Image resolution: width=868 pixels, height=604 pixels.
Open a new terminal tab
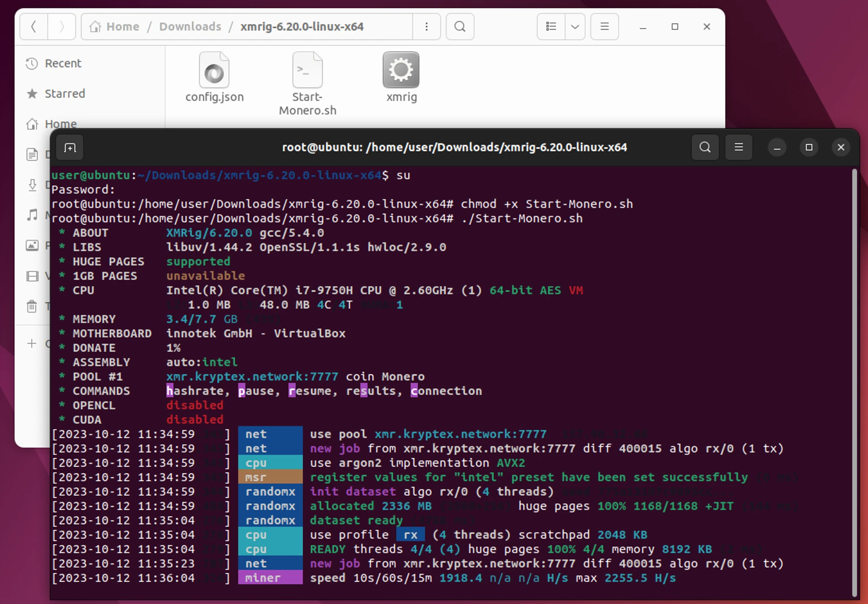coord(70,148)
